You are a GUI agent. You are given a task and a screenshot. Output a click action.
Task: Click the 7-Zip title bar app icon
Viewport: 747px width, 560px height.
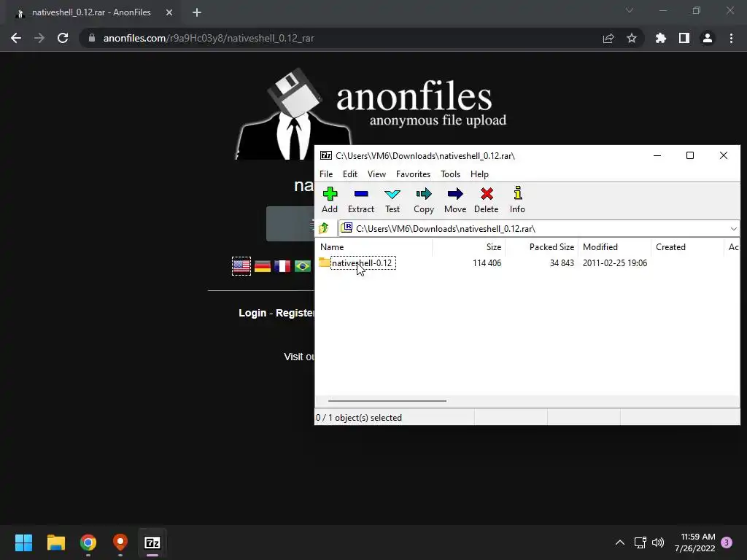(326, 156)
